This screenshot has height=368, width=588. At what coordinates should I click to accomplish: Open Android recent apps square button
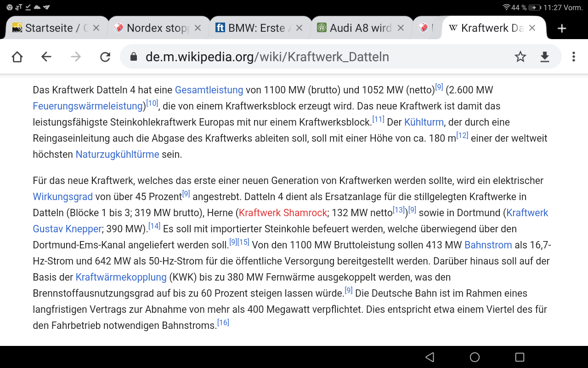[x=520, y=357]
